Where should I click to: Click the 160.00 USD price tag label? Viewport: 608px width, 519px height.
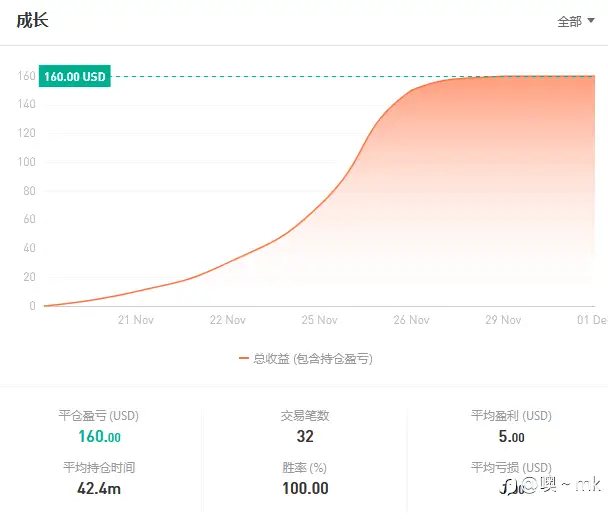75,76
